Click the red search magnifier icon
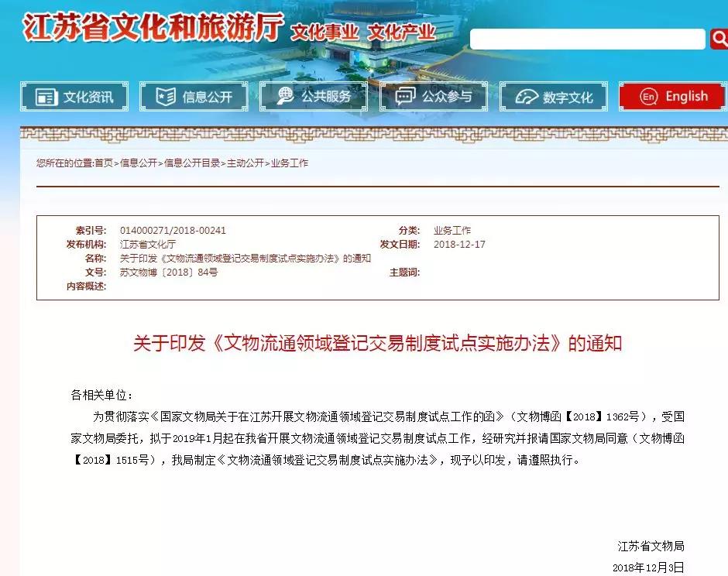 pos(719,38)
